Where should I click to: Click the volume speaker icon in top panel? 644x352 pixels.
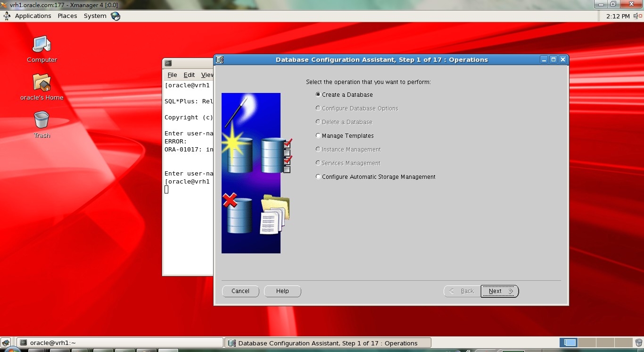coord(638,16)
